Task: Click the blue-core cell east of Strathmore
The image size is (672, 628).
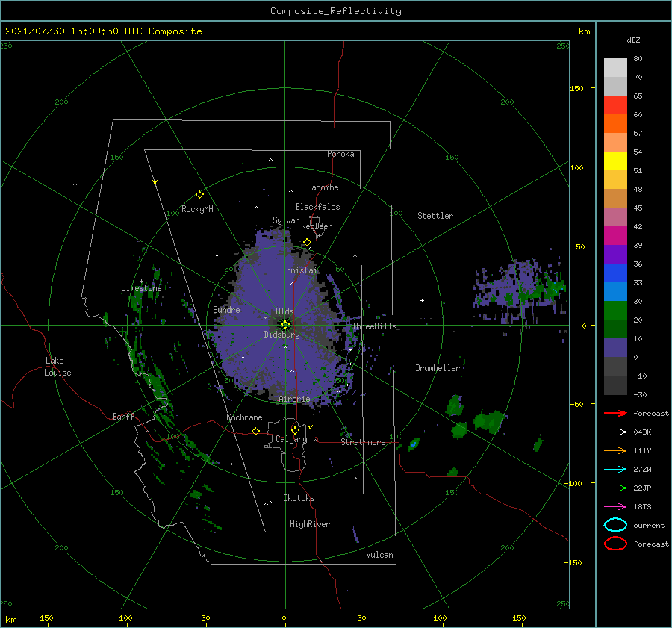Action: [414, 444]
